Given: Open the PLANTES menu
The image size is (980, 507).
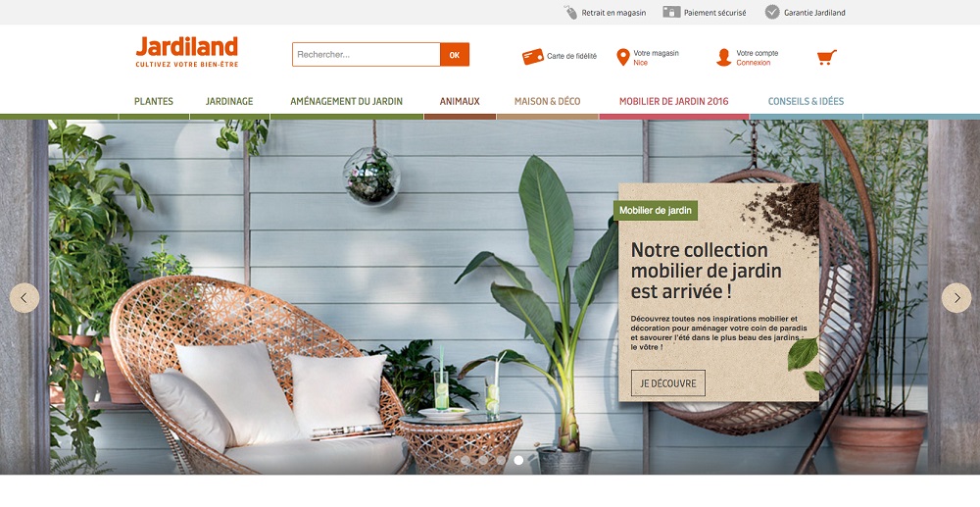Looking at the screenshot, I should point(154,101).
